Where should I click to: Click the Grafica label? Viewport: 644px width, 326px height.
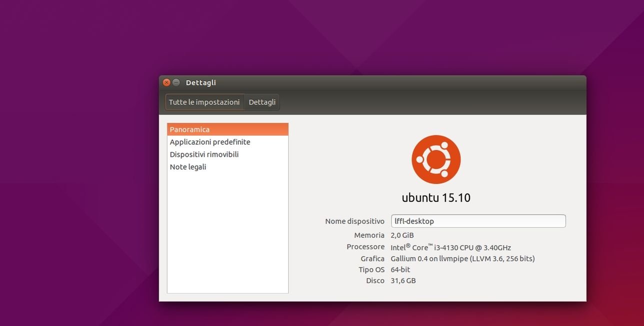coord(372,259)
